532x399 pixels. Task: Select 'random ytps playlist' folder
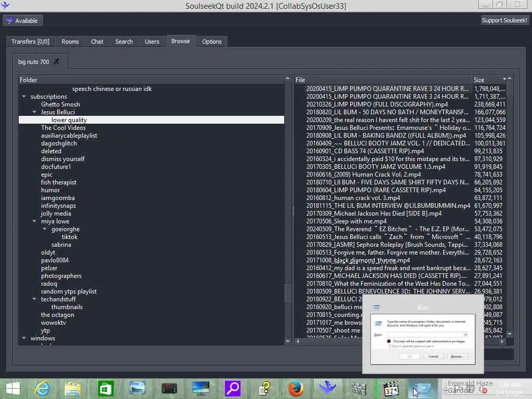tap(69, 291)
